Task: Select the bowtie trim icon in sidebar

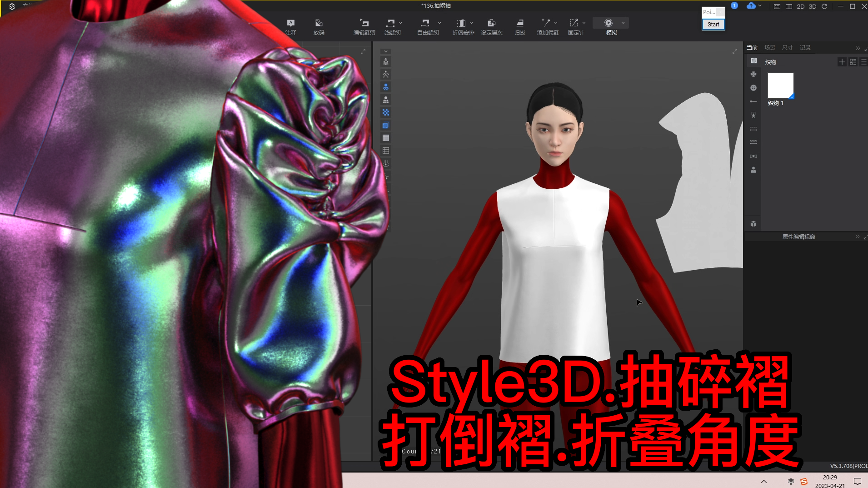Action: [x=753, y=156]
